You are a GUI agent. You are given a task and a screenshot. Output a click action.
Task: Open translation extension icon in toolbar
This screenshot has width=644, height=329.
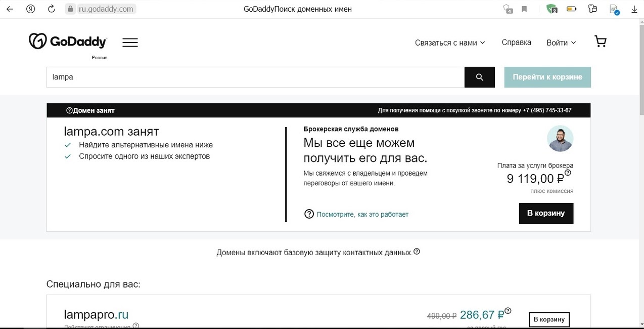[x=508, y=9]
